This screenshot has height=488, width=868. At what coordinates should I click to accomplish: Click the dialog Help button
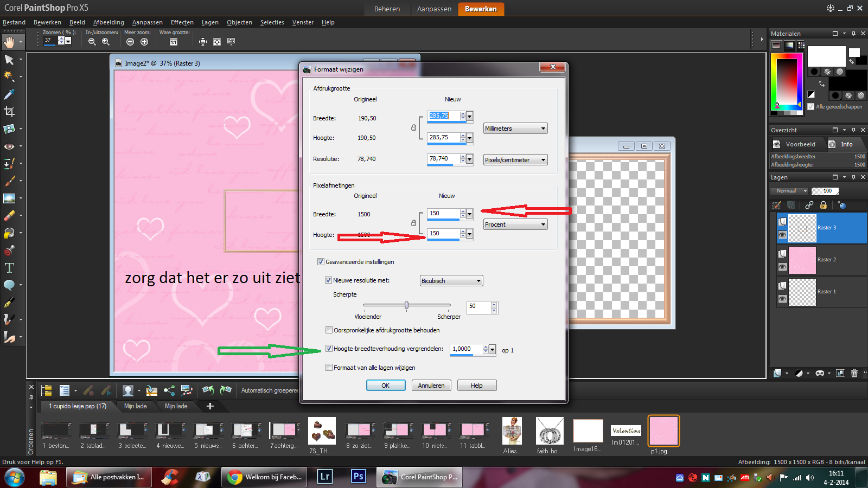point(477,386)
